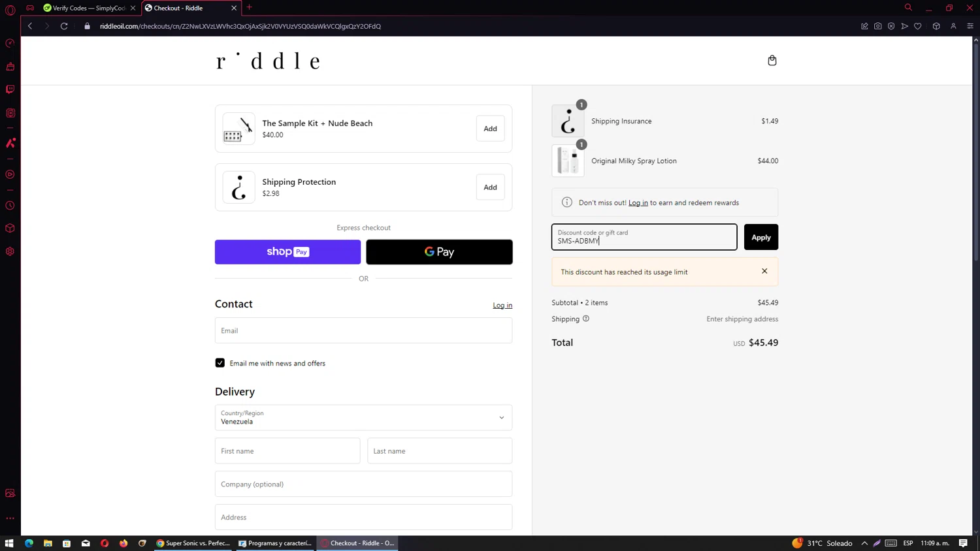980x551 pixels.
Task: Open the shopping bag cart icon
Action: pyautogui.click(x=772, y=61)
